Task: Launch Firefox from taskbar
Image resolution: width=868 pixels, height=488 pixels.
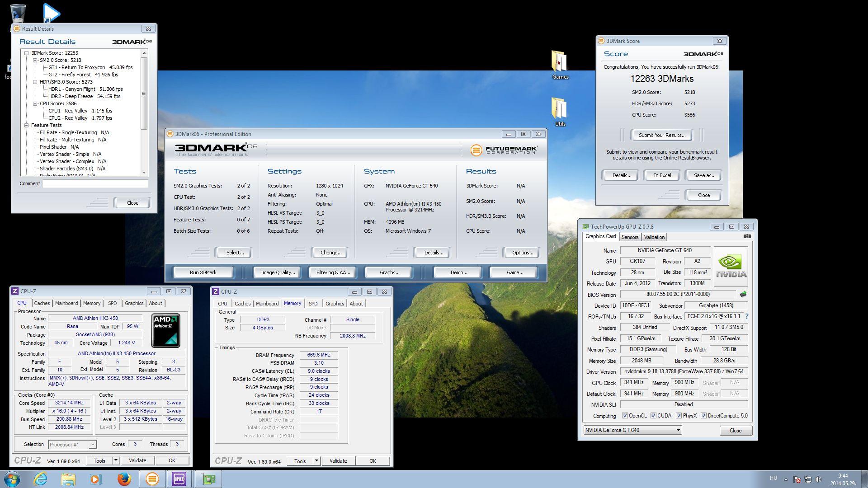Action: click(x=124, y=479)
